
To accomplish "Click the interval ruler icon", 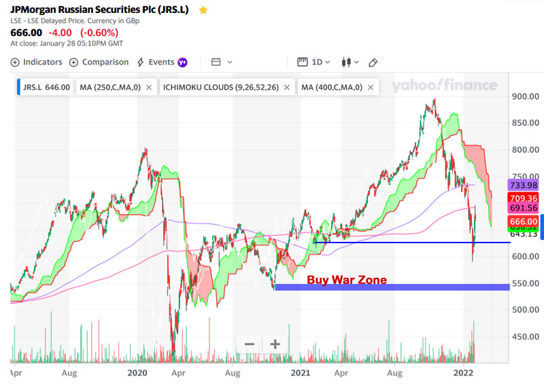I will pyautogui.click(x=302, y=62).
